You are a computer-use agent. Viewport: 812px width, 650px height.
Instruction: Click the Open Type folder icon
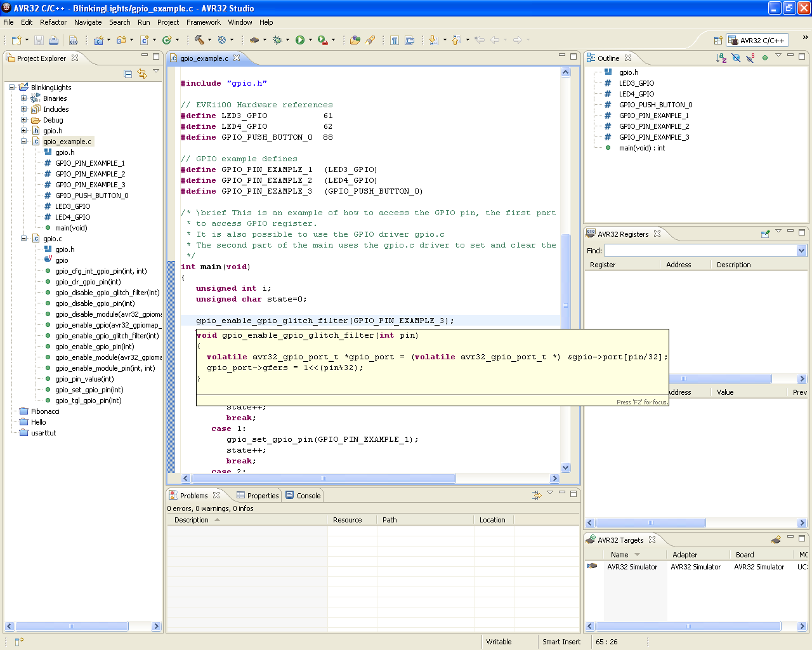pos(355,40)
